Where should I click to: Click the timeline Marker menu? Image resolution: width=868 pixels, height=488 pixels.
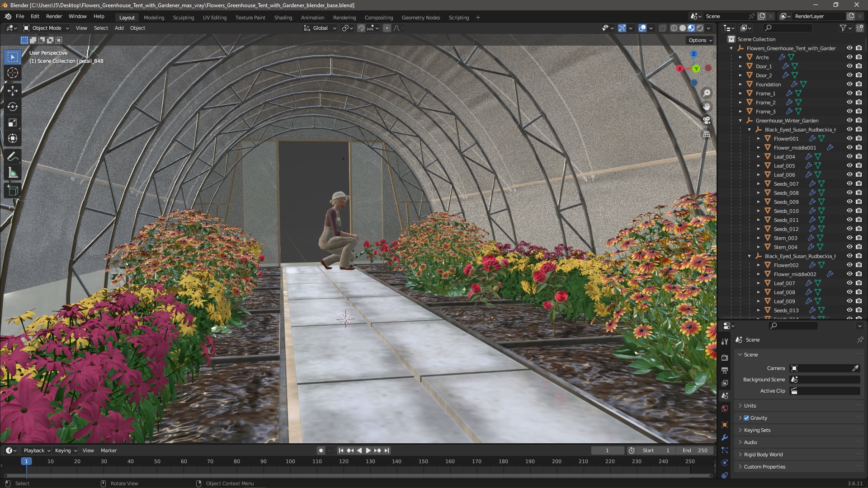tap(108, 450)
